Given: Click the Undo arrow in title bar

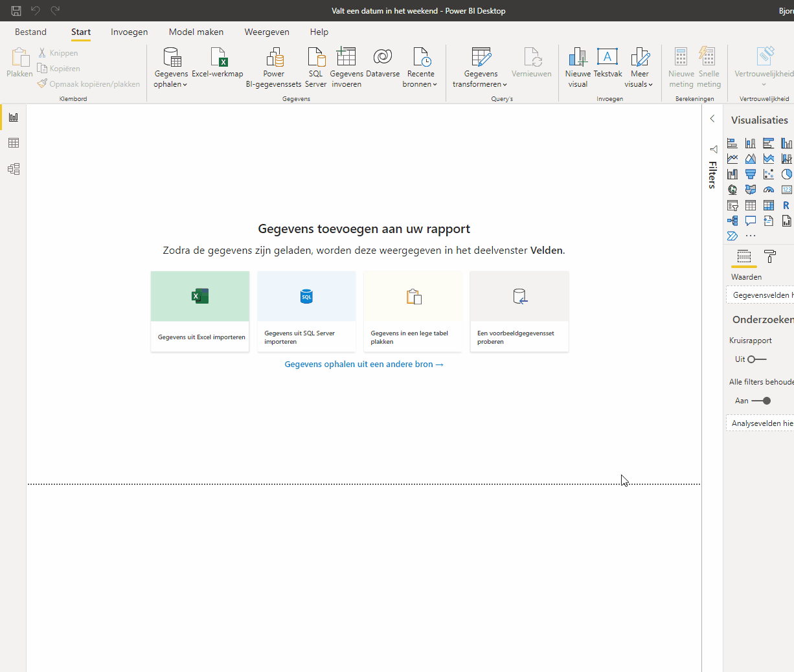Looking at the screenshot, I should (36, 10).
